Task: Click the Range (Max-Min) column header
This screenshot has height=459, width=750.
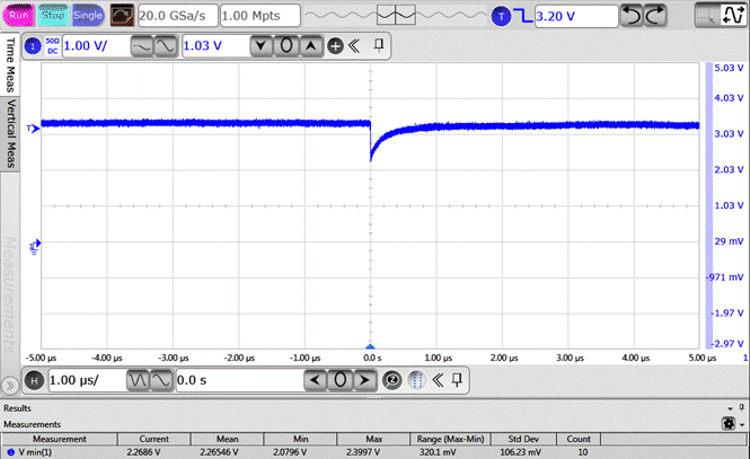Action: [x=450, y=439]
